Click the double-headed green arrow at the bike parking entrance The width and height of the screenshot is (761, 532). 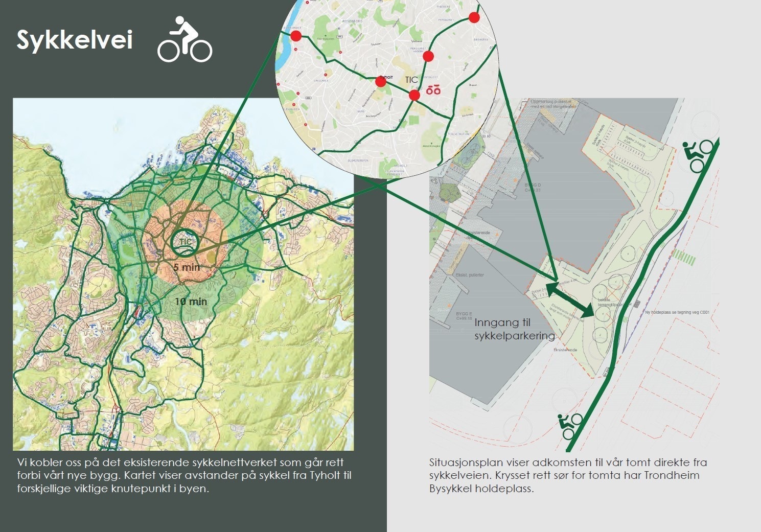point(570,300)
